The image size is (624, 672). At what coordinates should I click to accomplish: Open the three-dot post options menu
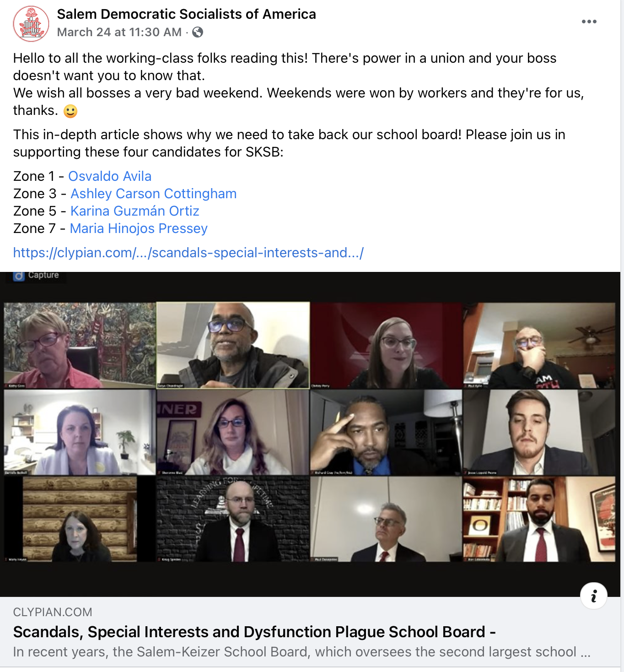pyautogui.click(x=589, y=22)
